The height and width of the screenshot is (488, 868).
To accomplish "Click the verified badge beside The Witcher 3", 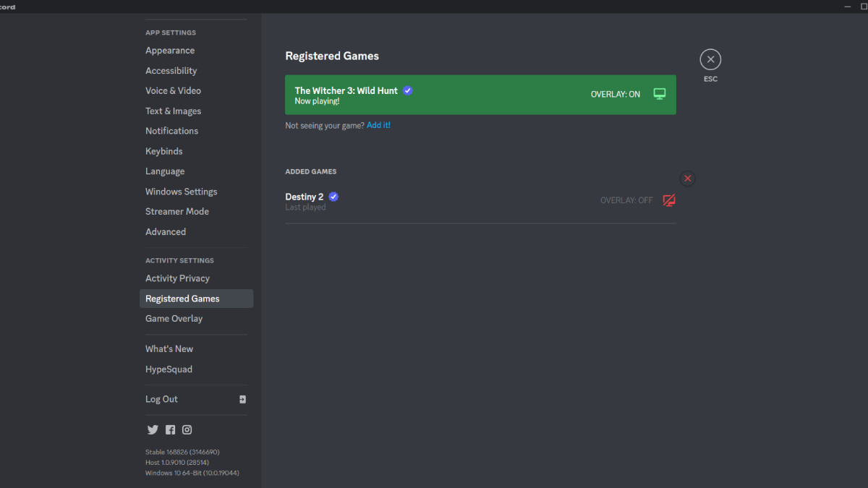I will (x=407, y=90).
